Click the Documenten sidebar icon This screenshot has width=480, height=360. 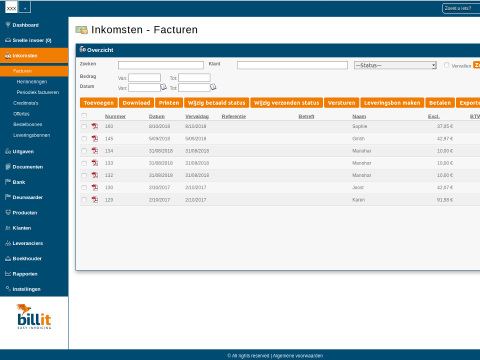pos(8,167)
